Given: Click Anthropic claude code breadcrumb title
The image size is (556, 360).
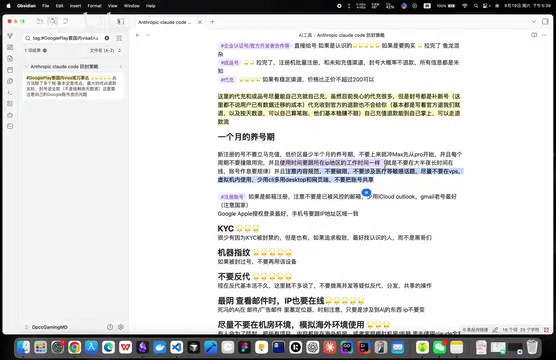Looking at the screenshot, I should point(351,35).
